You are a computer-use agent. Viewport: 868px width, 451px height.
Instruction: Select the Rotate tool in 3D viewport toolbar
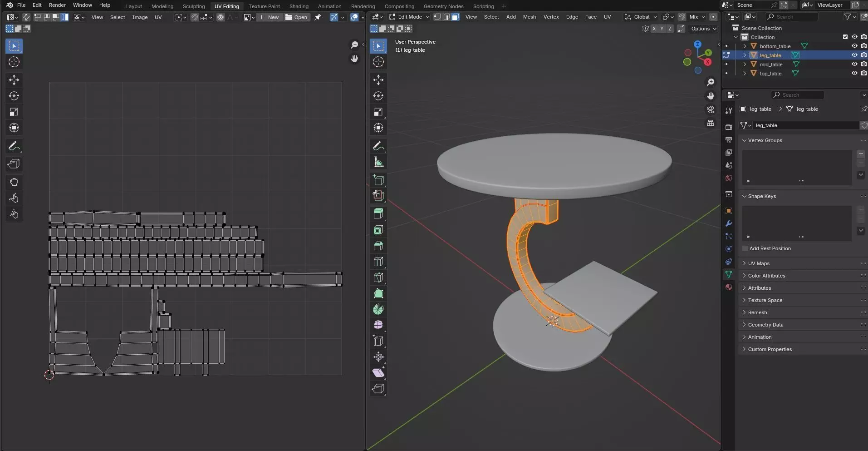click(x=378, y=96)
